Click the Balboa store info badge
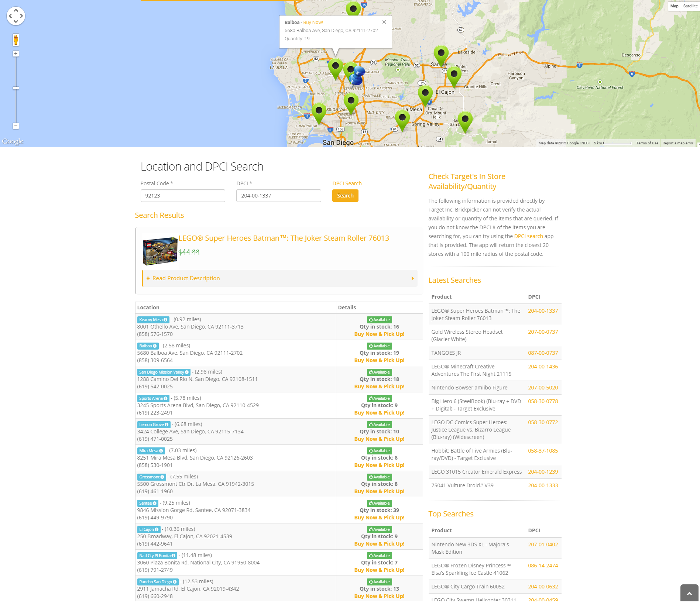 click(x=148, y=346)
